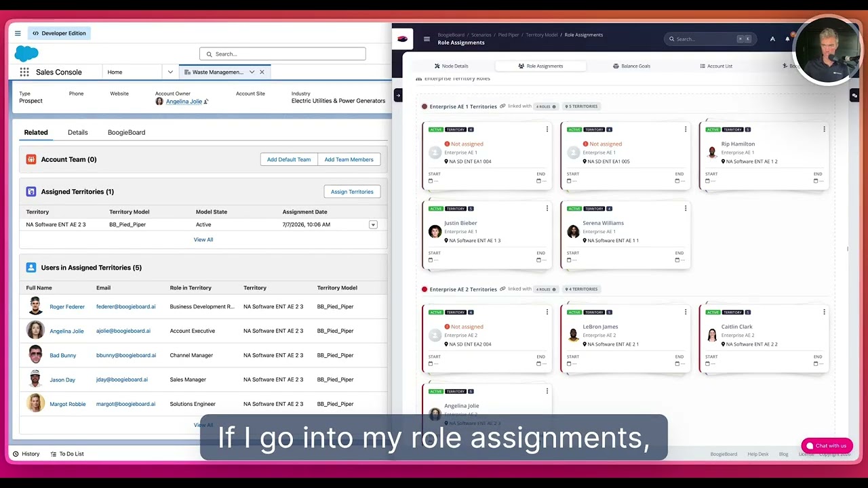Click the Account Team section icon
The image size is (868, 488).
coord(31,159)
